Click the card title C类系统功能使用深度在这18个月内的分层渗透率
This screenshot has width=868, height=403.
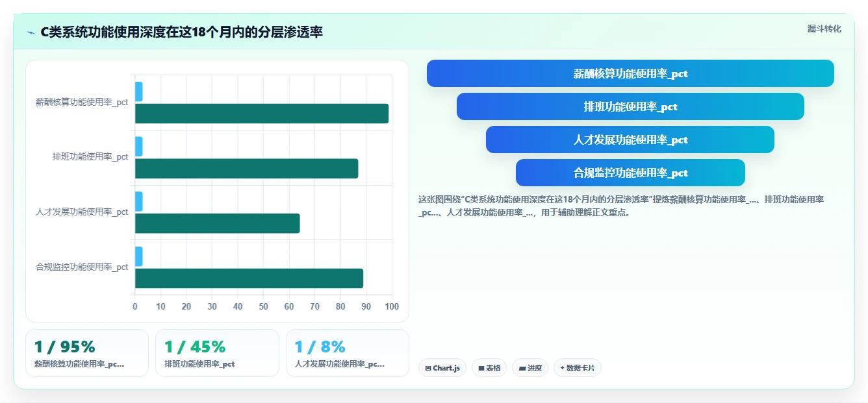pos(181,32)
